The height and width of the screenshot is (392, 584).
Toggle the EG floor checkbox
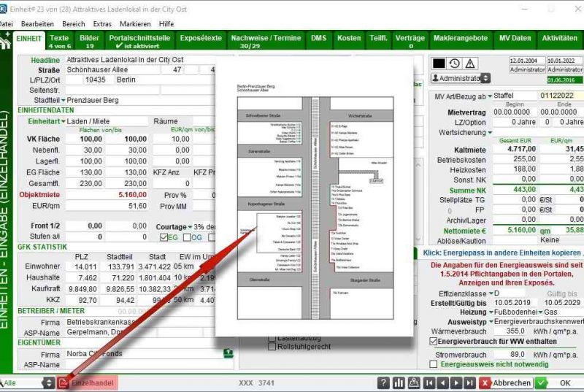tap(164, 237)
